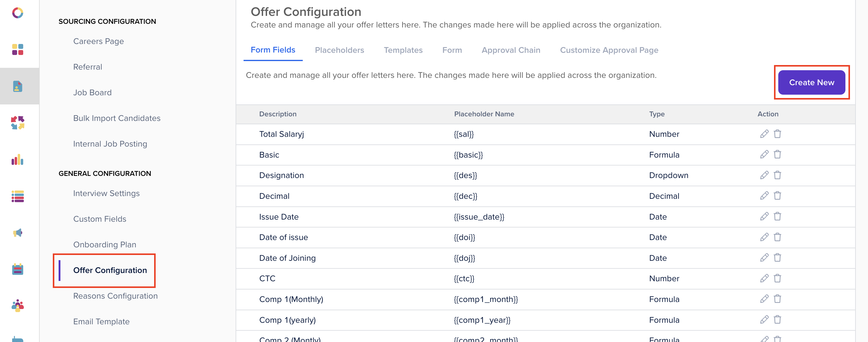Click the Description column header
Viewport: 868px width, 342px height.
[x=278, y=114]
